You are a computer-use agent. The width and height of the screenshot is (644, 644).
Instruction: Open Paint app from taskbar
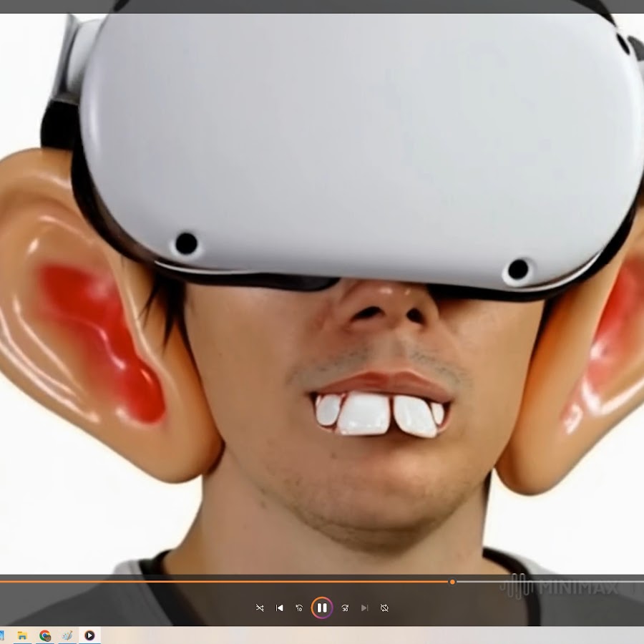[67, 636]
